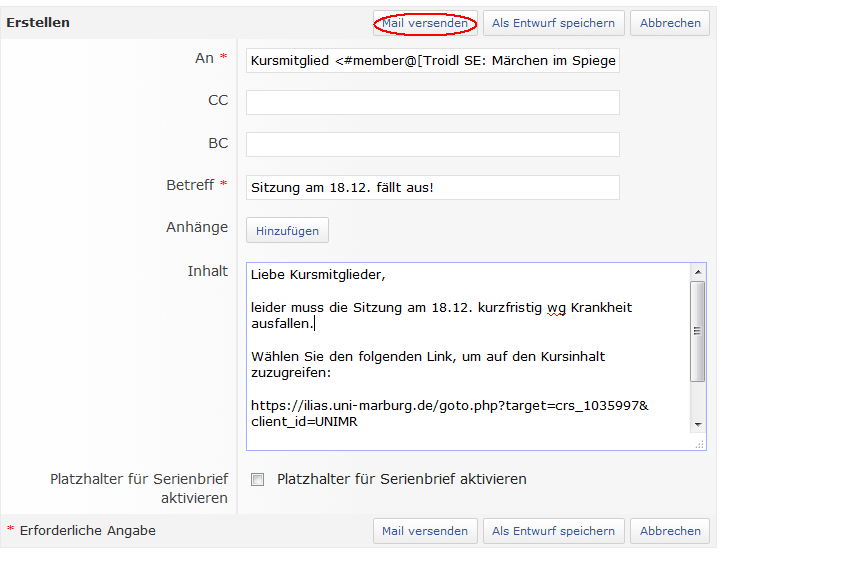Save draft with the footer Als Entwurf speichern
Image resolution: width=865 pixels, height=563 pixels.
coord(553,531)
